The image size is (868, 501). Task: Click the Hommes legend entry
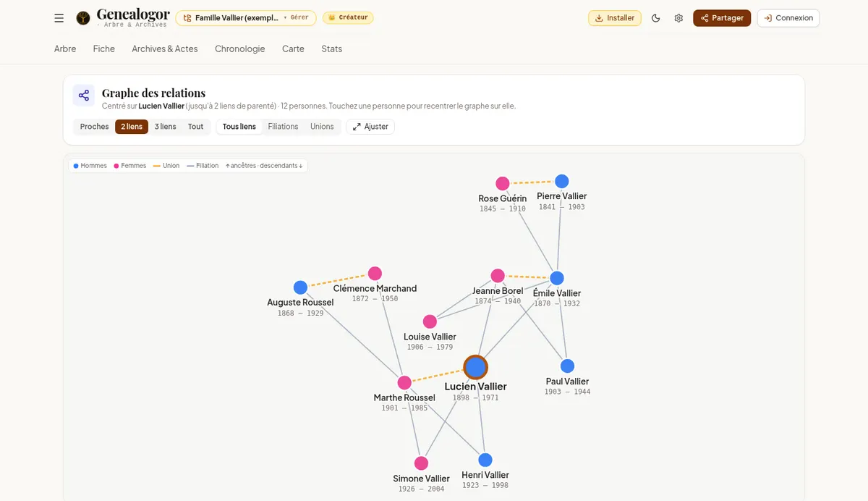(x=90, y=166)
